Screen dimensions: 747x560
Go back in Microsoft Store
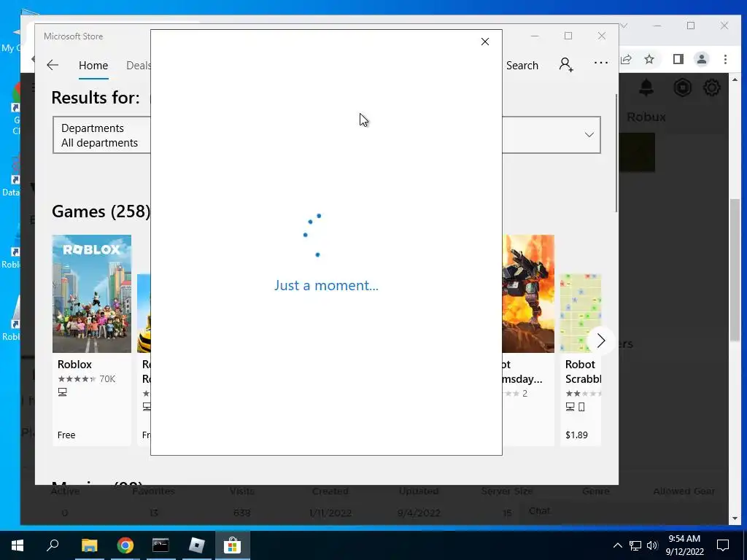pos(53,65)
